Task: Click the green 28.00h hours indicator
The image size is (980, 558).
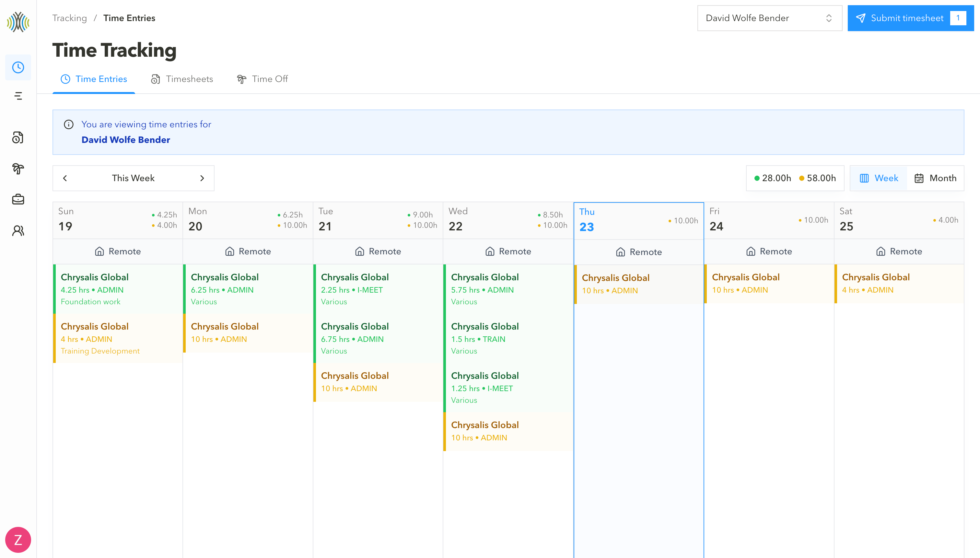Action: coord(772,178)
